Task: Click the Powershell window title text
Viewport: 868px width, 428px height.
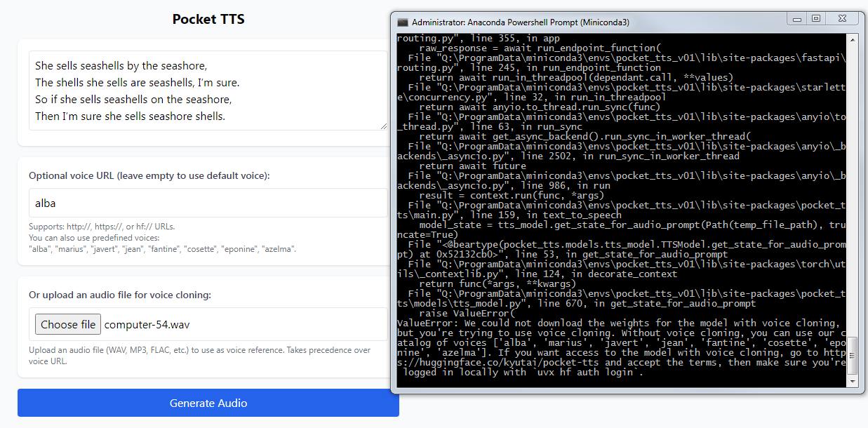Action: tap(521, 22)
